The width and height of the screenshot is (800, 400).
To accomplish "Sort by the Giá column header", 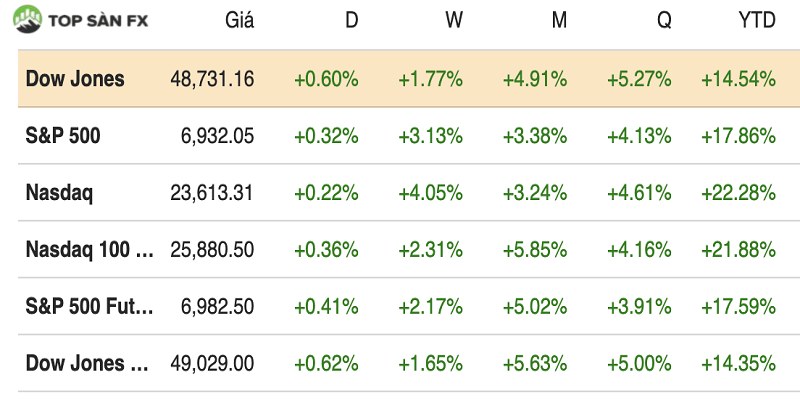I will tap(239, 21).
